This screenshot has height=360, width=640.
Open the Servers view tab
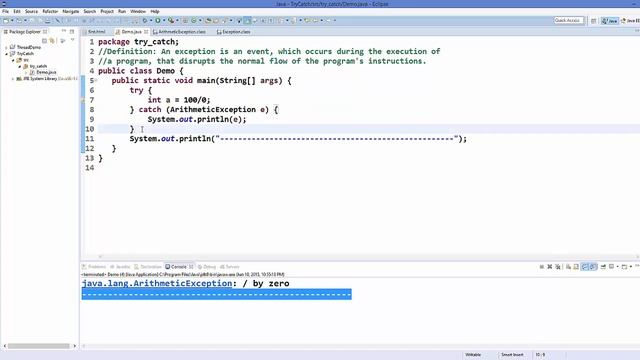point(229,267)
